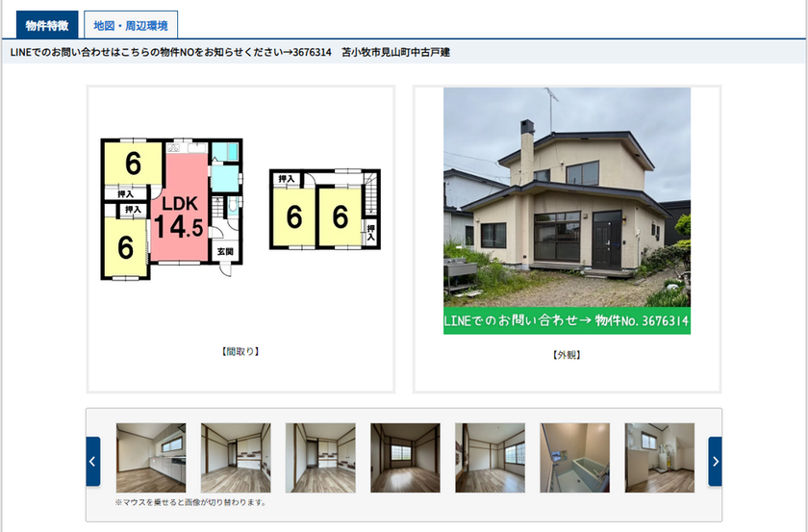808x532 pixels.
Task: Click the LINE inquiry property number header text
Action: point(230,52)
